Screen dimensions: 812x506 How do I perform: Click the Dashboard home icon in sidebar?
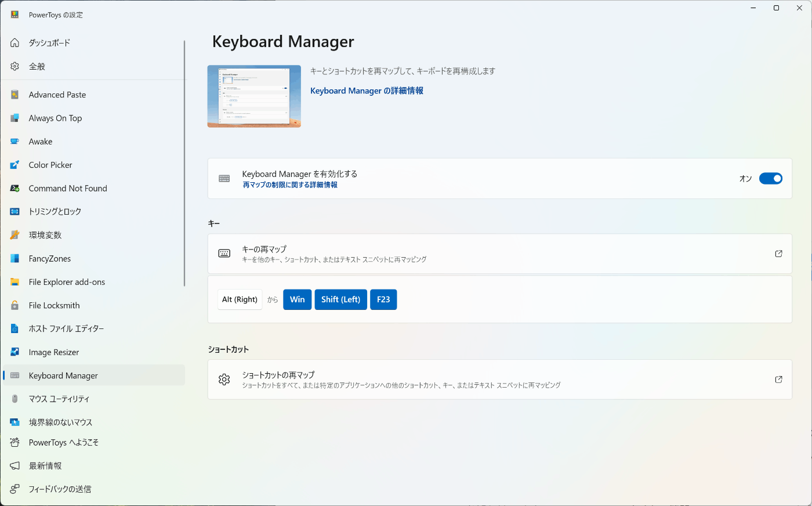pyautogui.click(x=15, y=43)
